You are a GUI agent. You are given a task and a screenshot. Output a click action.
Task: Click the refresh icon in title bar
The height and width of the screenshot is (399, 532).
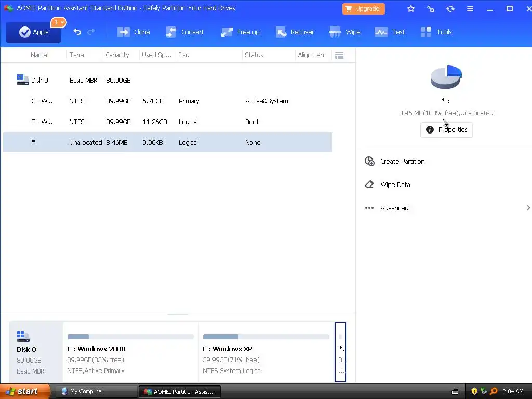(x=450, y=9)
